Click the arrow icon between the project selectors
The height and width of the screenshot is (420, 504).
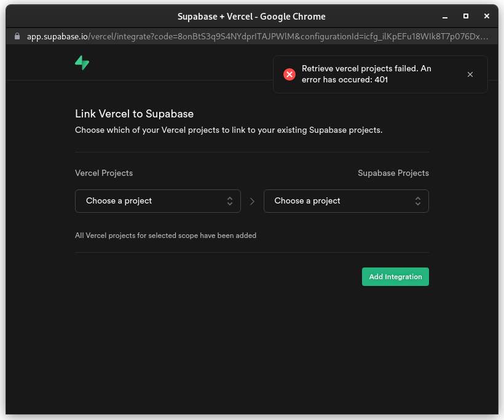point(252,200)
